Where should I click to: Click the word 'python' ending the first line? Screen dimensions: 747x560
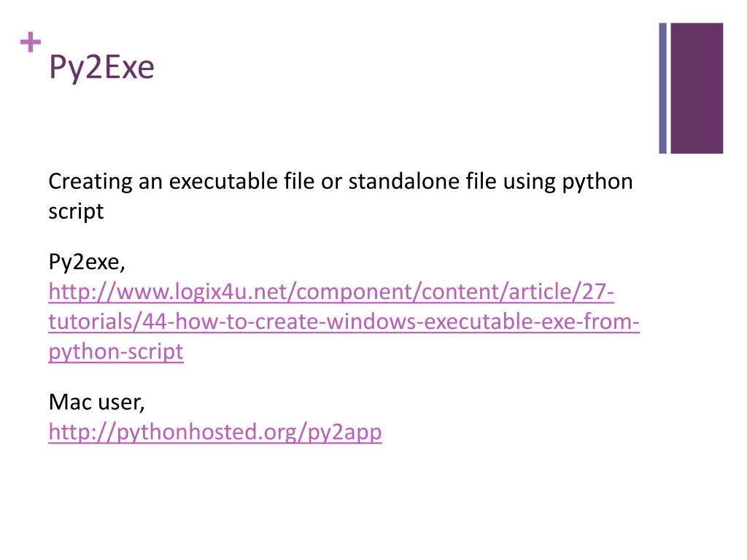click(x=597, y=182)
